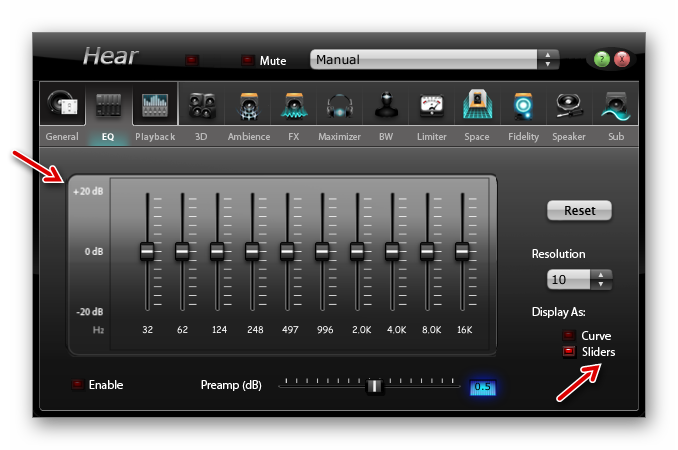Click the 2.0K slider handle
This screenshot has width=678, height=450.
[357, 251]
